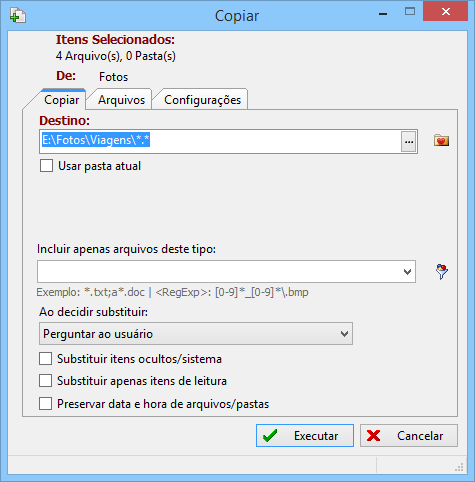The width and height of the screenshot is (475, 482).
Task: Click the green checkmark on Executar
Action: (270, 435)
